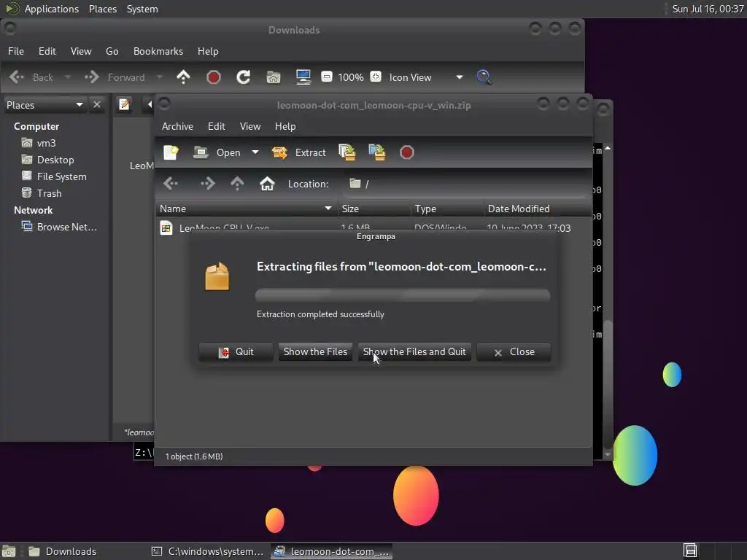Screen dimensions: 747x560
Task: Go forward in archive location history
Action: [x=208, y=184]
